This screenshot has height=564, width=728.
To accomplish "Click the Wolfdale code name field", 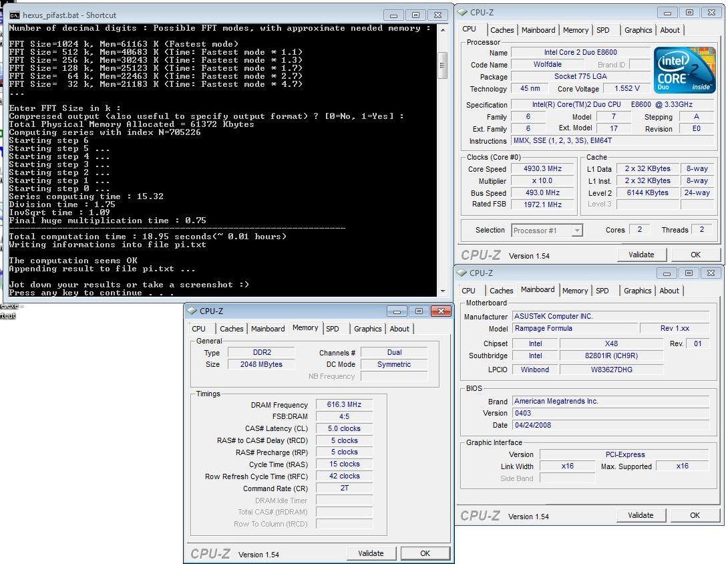I will click(x=547, y=65).
